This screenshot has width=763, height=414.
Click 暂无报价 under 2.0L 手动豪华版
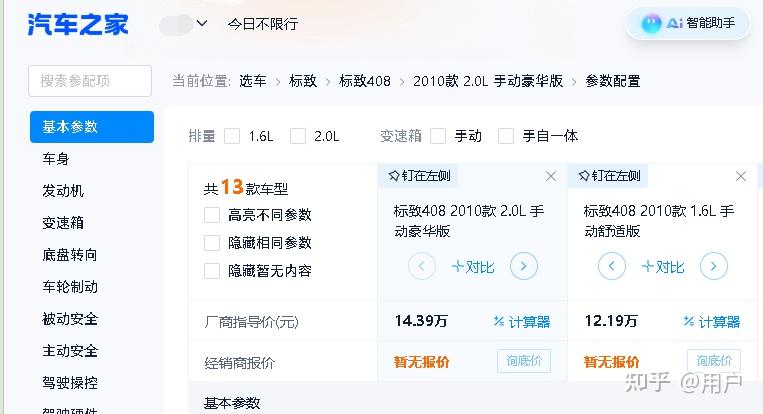coord(421,362)
